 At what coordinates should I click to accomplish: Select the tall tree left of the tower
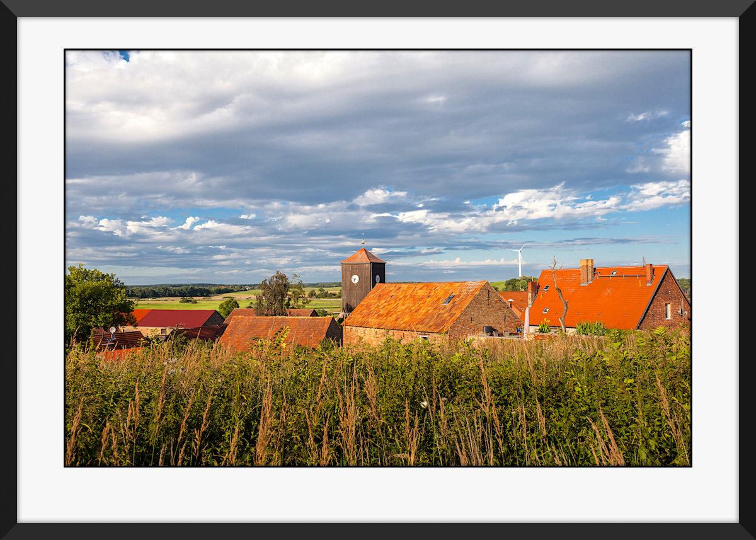click(x=274, y=294)
